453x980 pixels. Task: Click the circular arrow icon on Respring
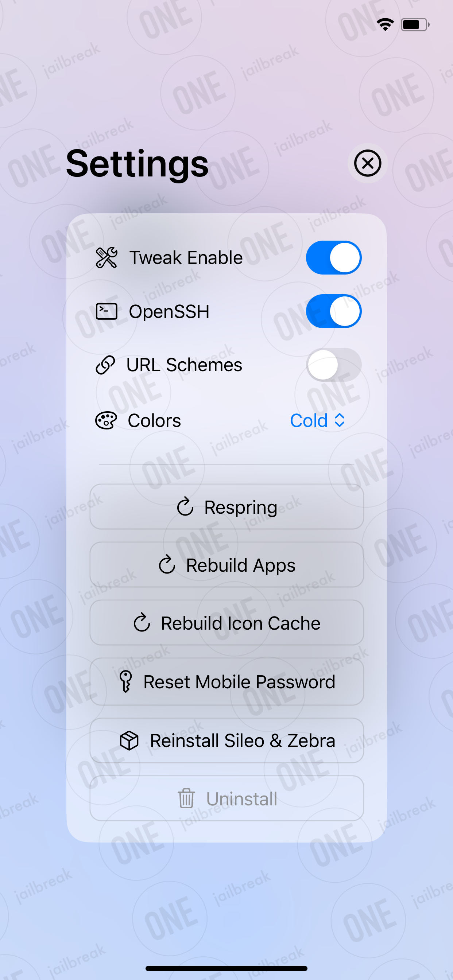(185, 506)
